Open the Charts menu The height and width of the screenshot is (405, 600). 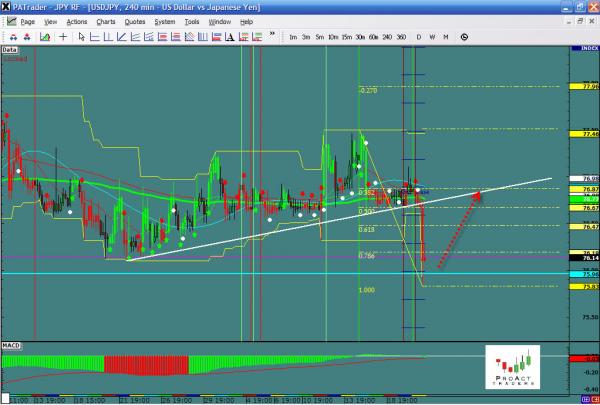[105, 21]
